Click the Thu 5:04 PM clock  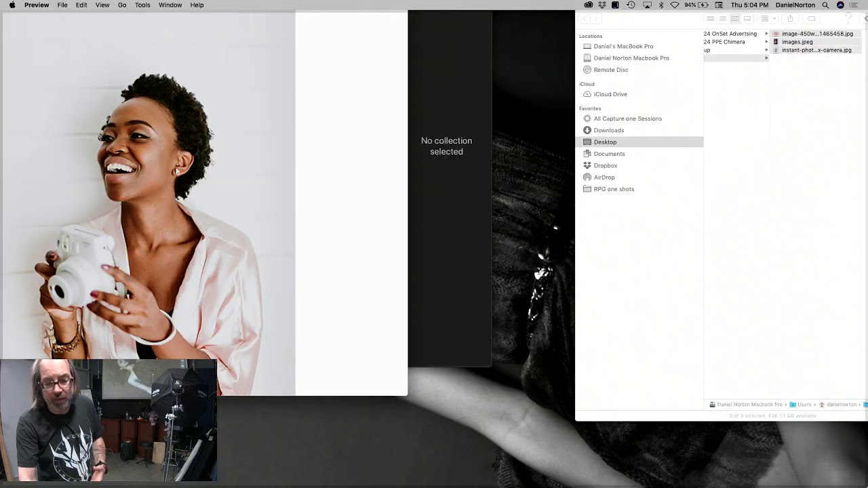coord(749,5)
